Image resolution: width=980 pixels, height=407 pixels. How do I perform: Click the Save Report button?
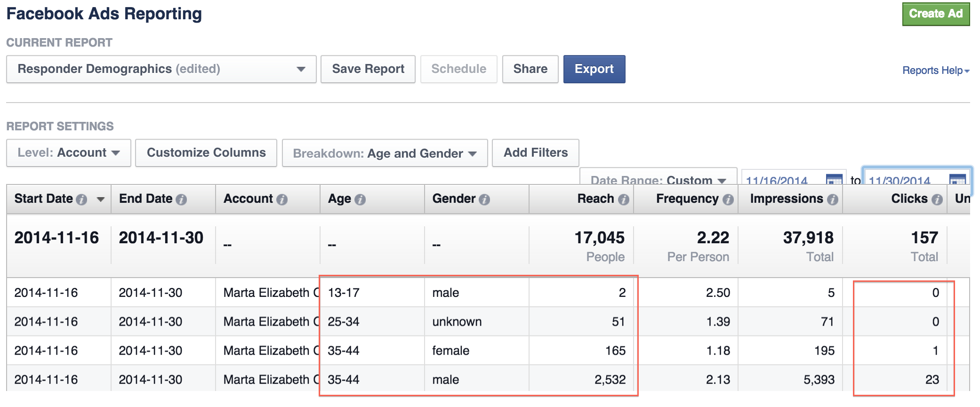pyautogui.click(x=368, y=69)
